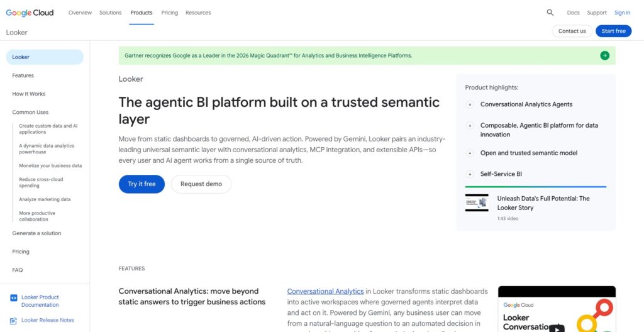Open the Docs link in header
644x332 pixels.
click(573, 13)
